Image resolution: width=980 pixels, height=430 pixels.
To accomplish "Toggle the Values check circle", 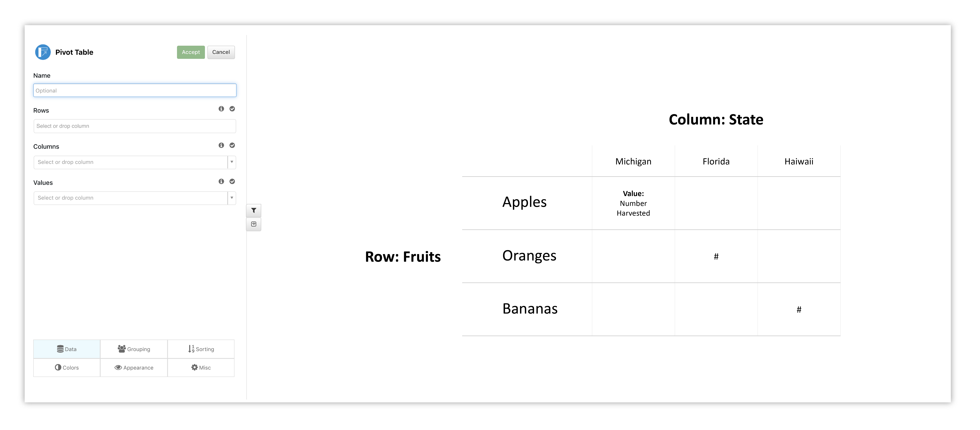I will tap(232, 181).
